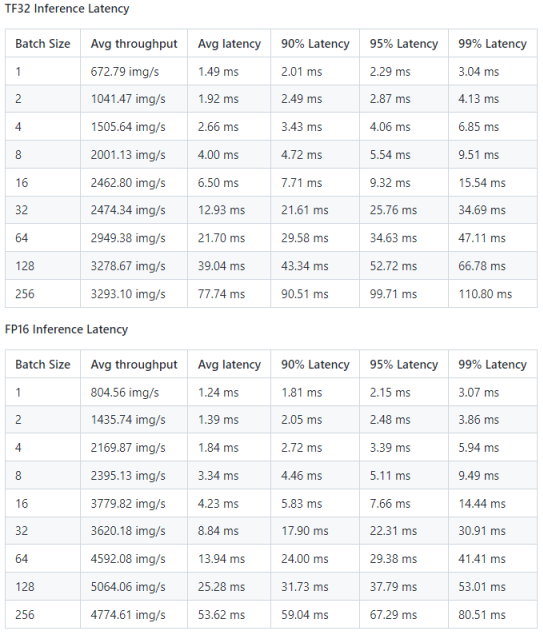Screen dimensions: 543x634
Task: Click the 17.90 ms latency cell
Action: pos(315,530)
